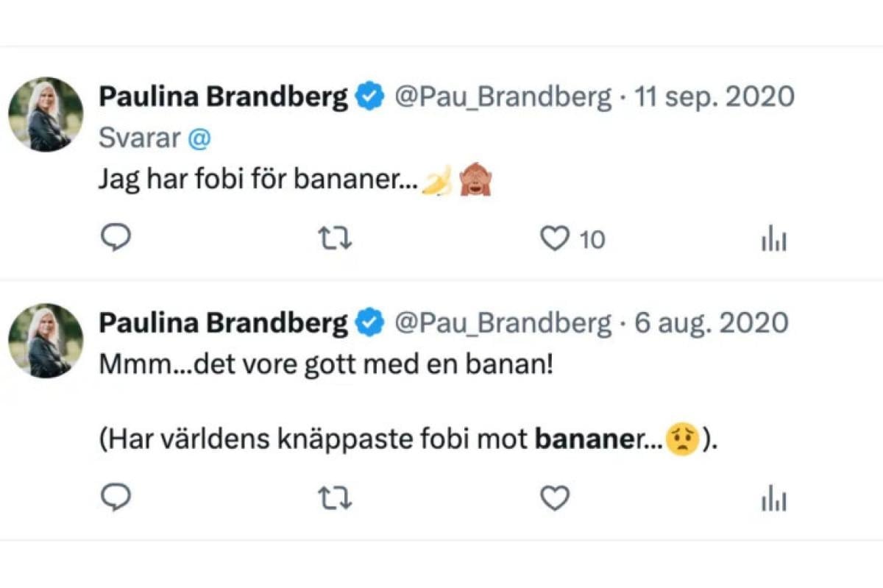Screen dimensions: 883x588
Task: Open Paulina Brandberg's name in first tweet
Action: point(223,96)
